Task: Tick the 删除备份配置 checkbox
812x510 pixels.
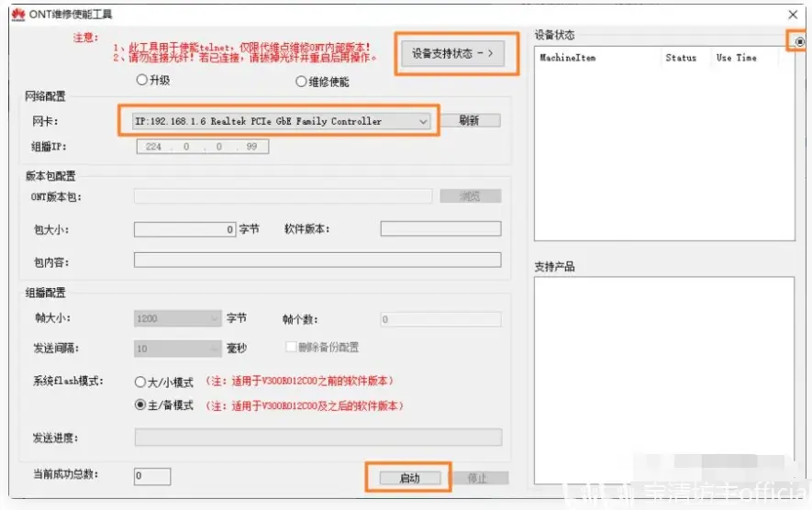Action: [x=291, y=347]
